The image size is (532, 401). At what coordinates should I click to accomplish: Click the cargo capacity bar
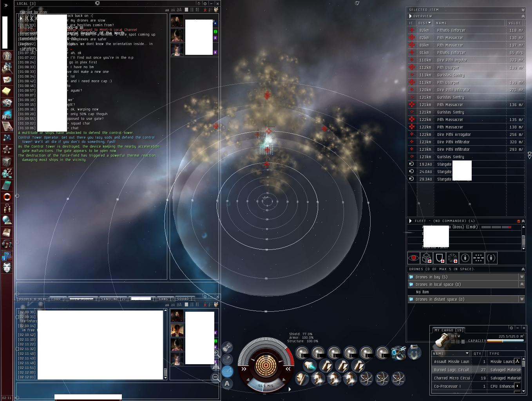point(505,341)
